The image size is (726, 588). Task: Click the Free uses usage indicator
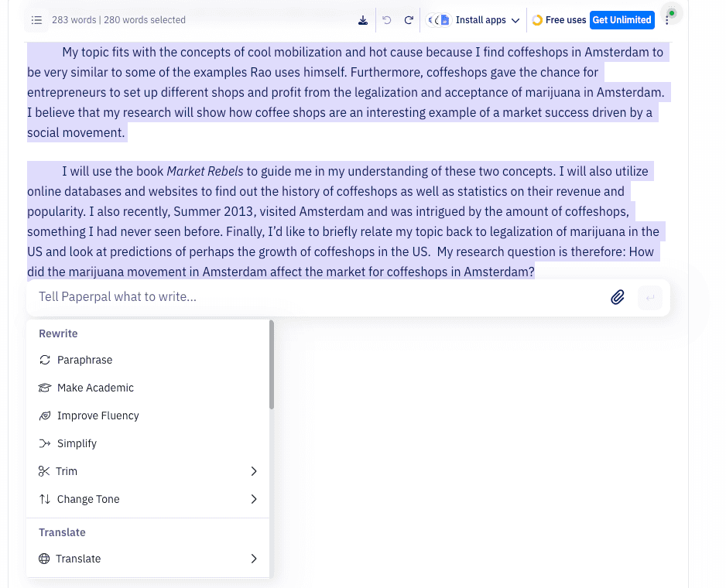558,20
